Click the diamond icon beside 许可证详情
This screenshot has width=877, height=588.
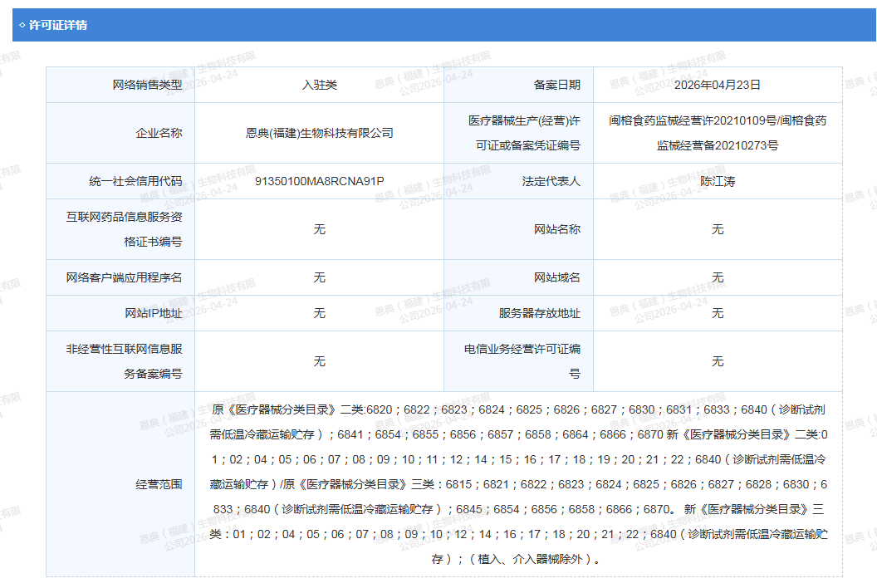(22, 25)
